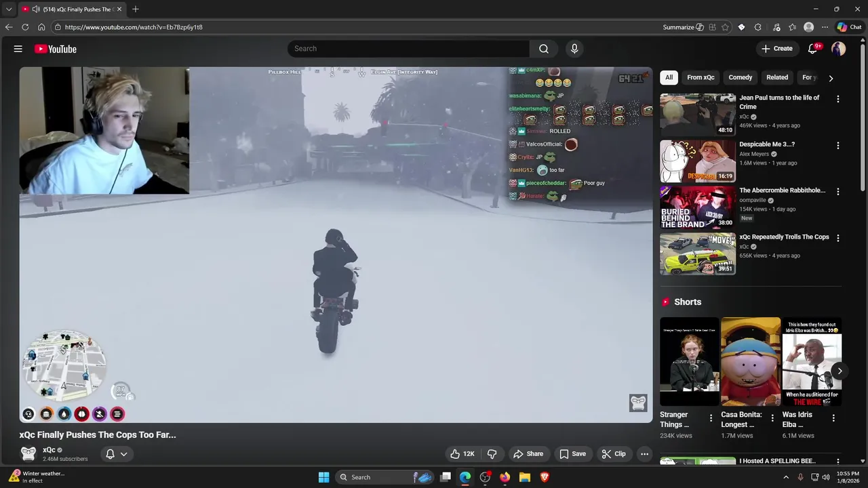Like the video with the thumbs-up 12K button

(x=462, y=454)
